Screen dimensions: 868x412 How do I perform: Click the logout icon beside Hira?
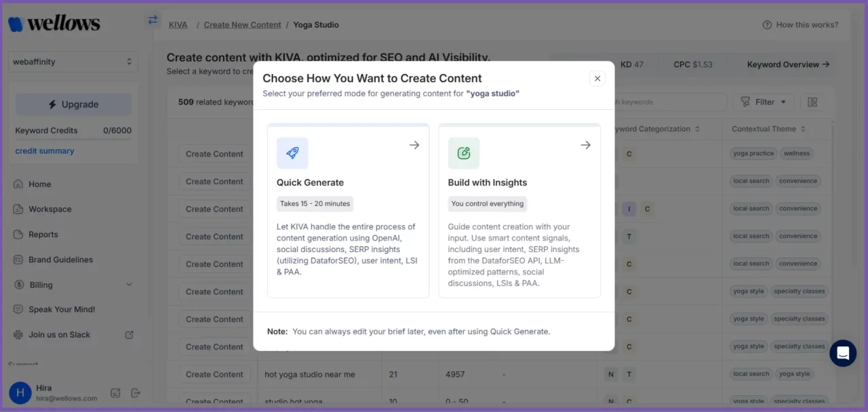click(135, 393)
